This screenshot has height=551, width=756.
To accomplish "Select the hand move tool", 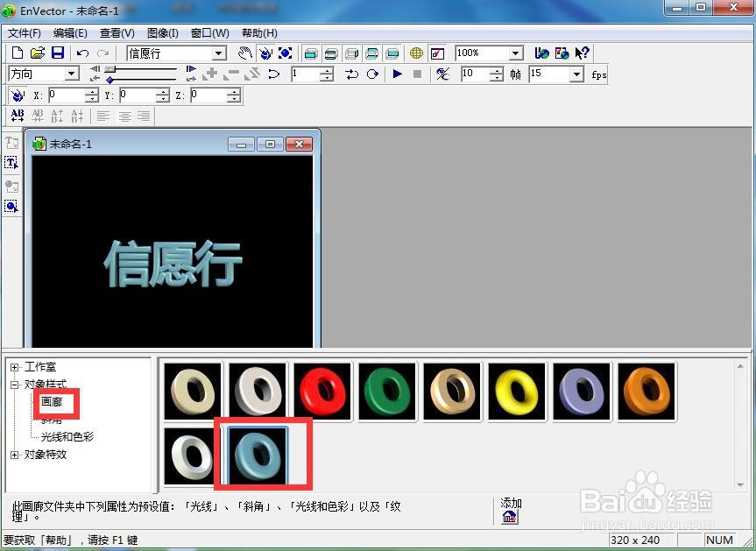I will (245, 53).
